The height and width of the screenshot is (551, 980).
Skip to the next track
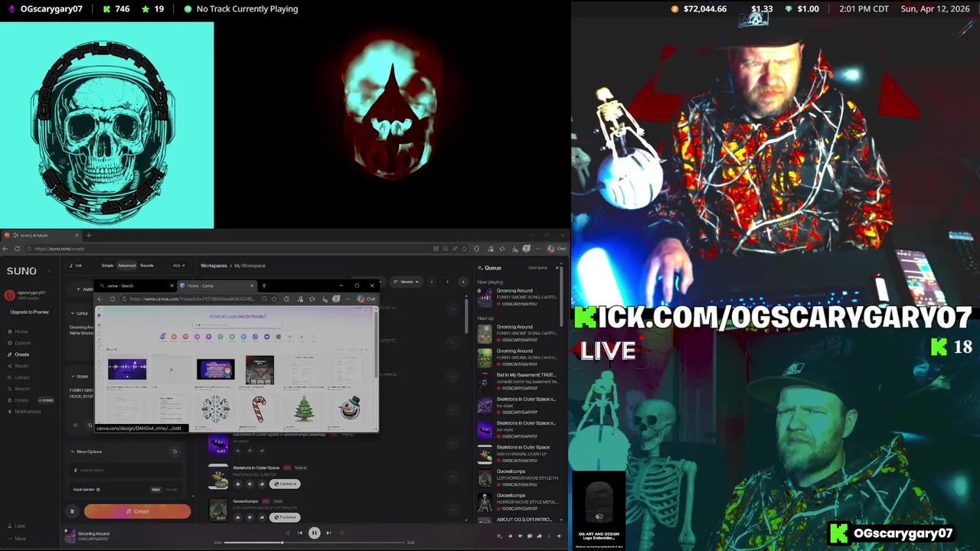(x=328, y=533)
